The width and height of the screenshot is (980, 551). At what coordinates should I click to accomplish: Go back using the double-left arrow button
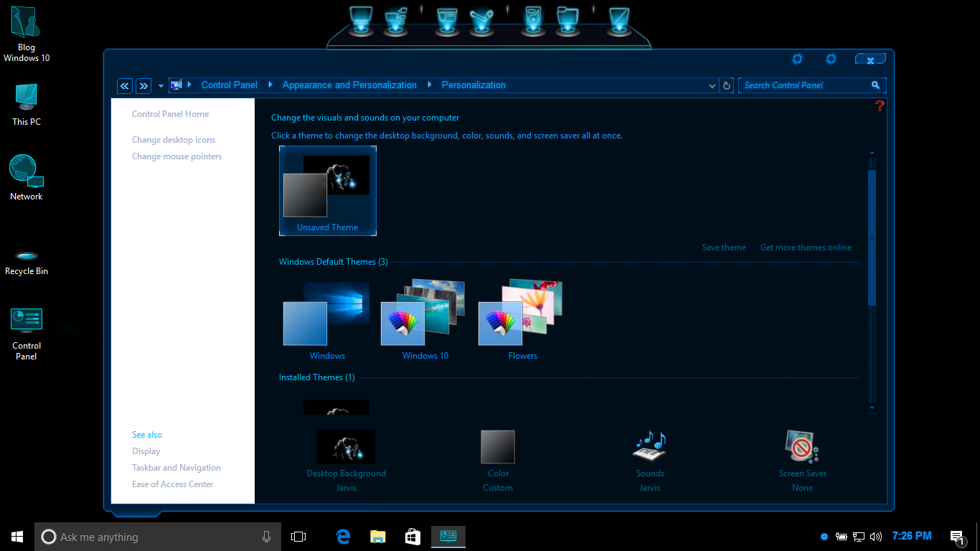125,86
